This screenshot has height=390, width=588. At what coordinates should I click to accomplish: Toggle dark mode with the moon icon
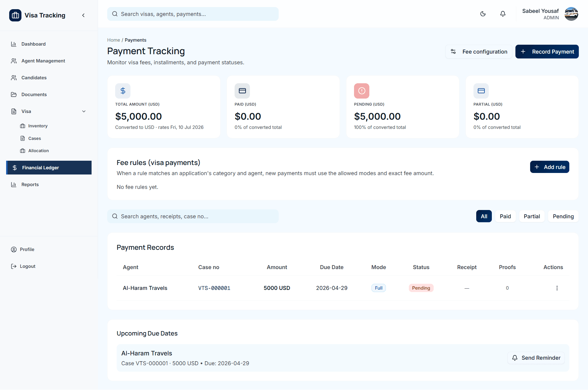coord(483,14)
